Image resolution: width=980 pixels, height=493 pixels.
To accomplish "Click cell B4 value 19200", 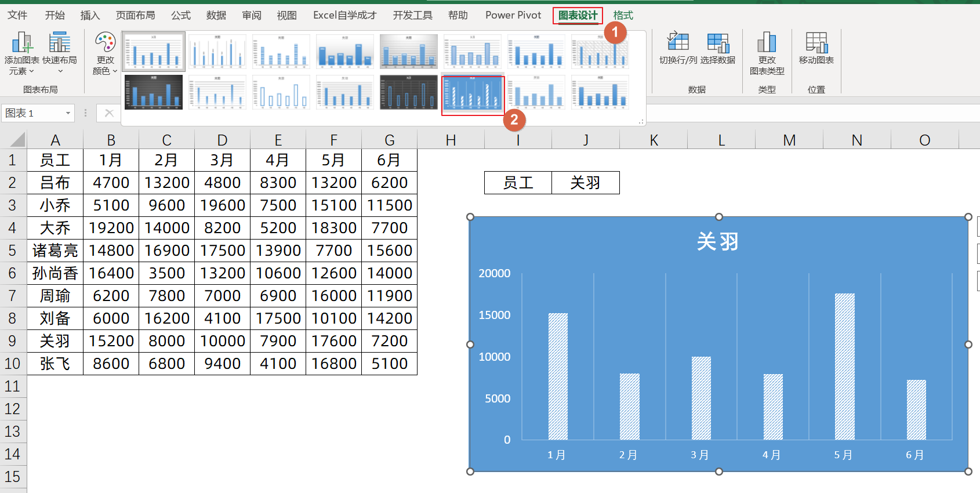I will [111, 228].
